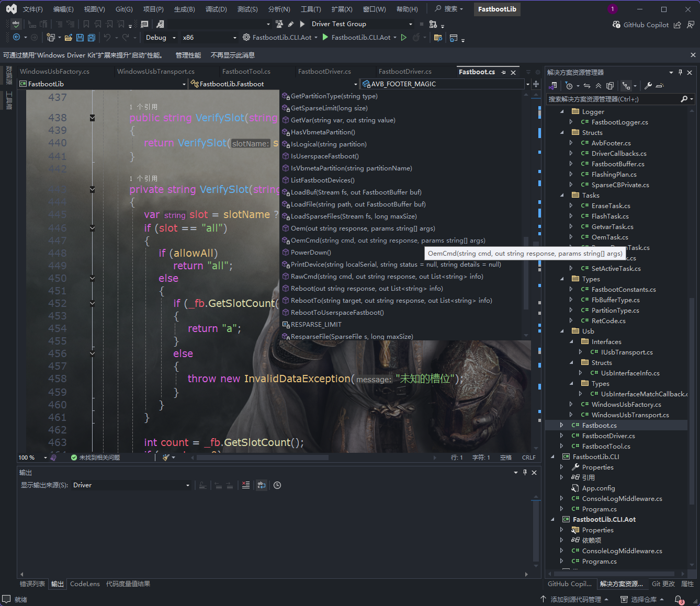Screen dimensions: 700x606
Task: Toggle pin on the Fastboot.cs tab
Action: point(503,72)
